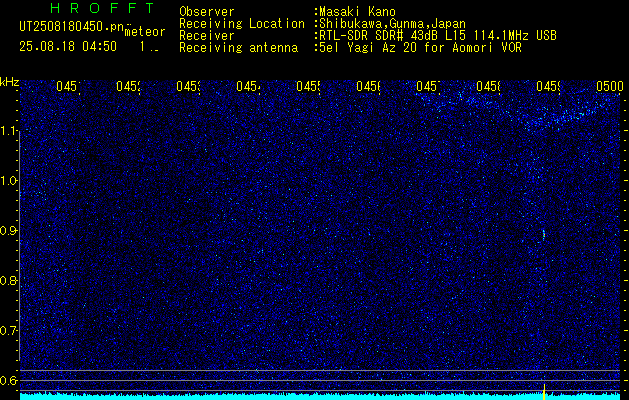This screenshot has height=400, width=629.
Task: Click the RTL-SDR receiver description text
Action: (438, 36)
